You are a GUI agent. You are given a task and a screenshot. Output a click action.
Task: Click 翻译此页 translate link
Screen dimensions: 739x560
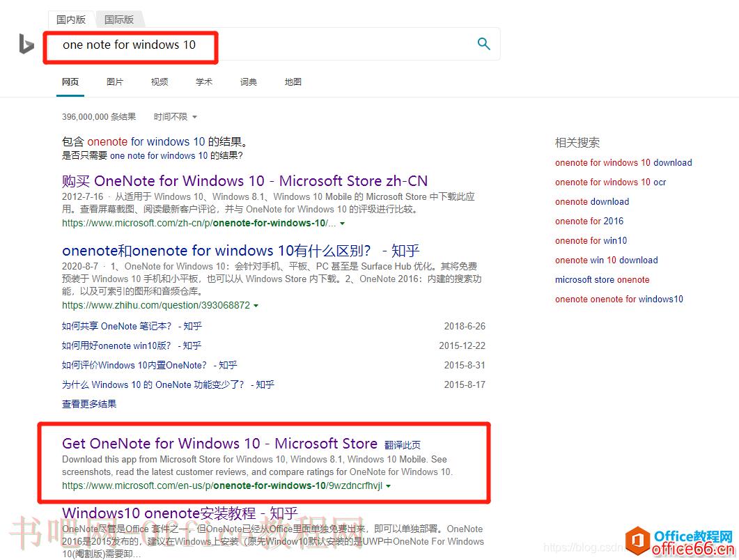click(x=403, y=445)
